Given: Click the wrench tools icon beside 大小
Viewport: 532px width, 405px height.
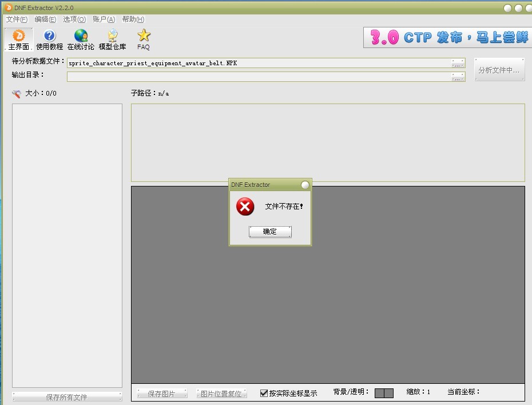Looking at the screenshot, I should pyautogui.click(x=16, y=94).
